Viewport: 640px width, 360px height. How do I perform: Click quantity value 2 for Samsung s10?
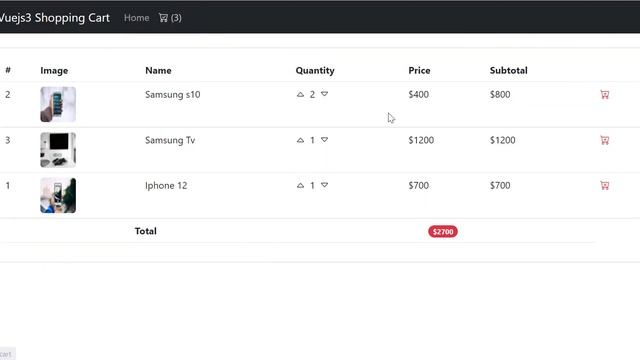[312, 95]
